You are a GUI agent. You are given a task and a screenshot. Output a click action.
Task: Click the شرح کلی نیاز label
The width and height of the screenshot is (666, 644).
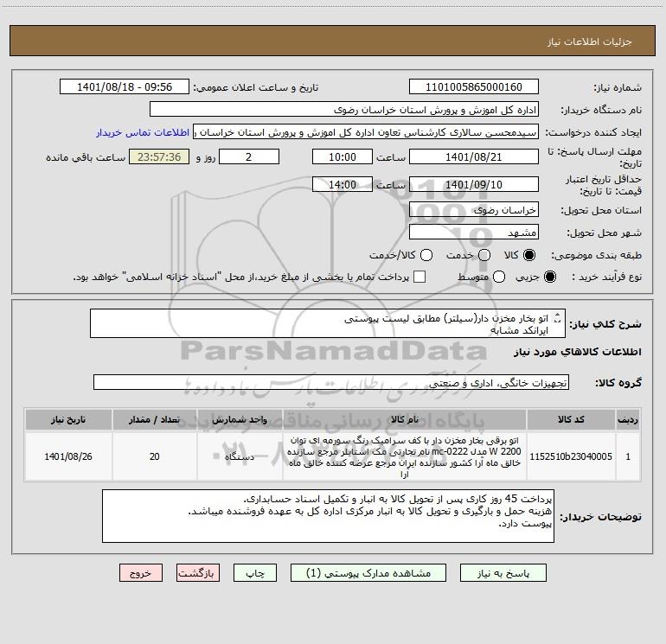click(x=605, y=324)
